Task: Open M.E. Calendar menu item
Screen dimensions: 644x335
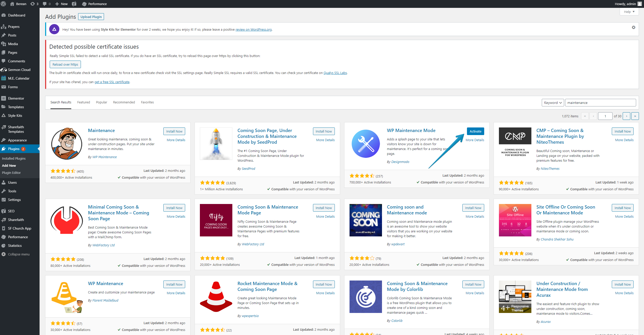Action: (19, 78)
